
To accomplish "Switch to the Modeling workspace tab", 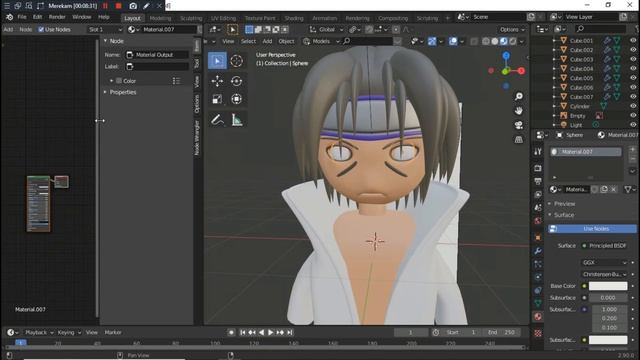I will tap(160, 18).
